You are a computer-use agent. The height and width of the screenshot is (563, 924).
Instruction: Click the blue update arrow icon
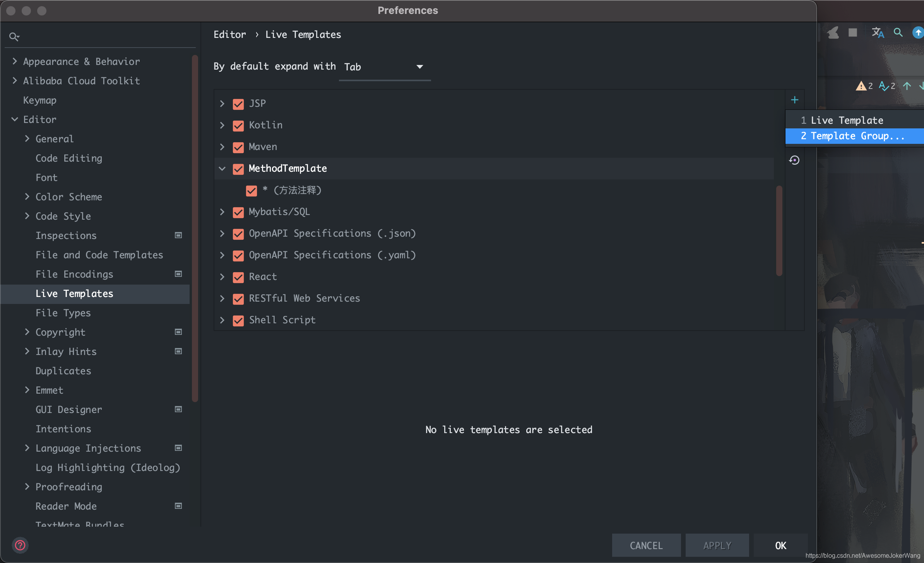(x=918, y=33)
